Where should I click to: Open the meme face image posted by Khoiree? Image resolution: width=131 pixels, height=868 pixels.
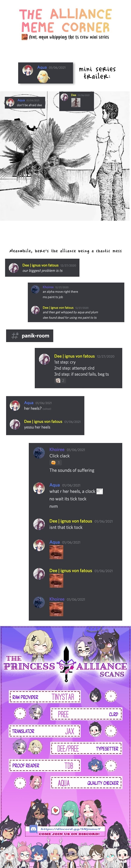point(56,609)
